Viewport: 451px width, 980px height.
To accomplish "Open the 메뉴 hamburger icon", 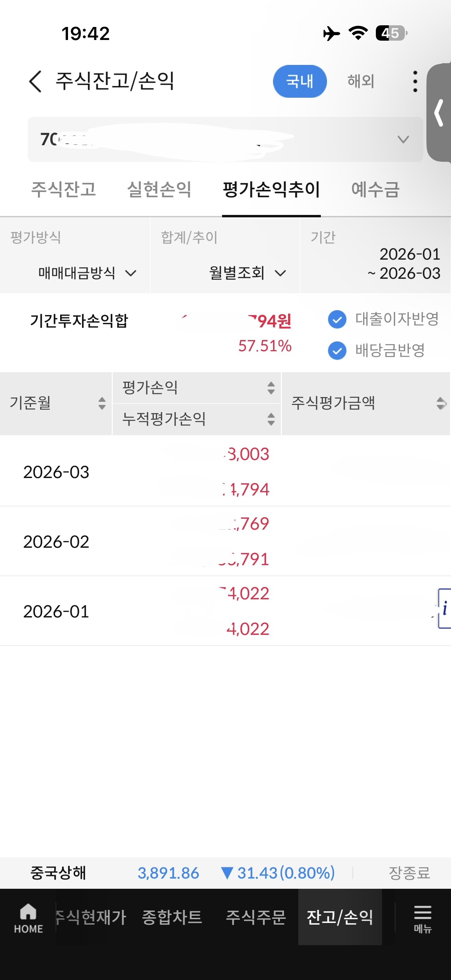I will 423,917.
